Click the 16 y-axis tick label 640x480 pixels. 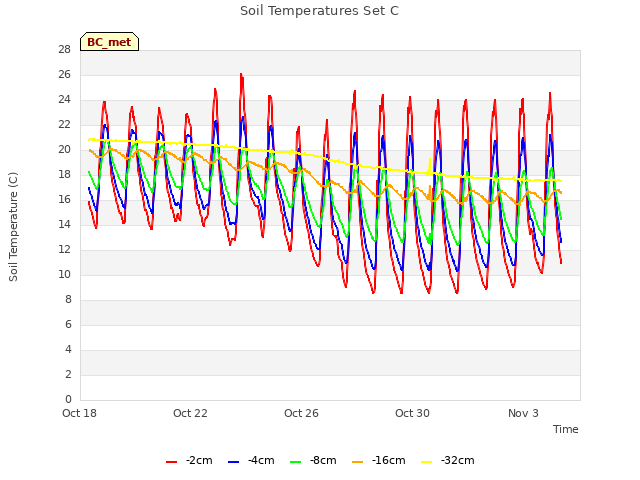point(64,199)
